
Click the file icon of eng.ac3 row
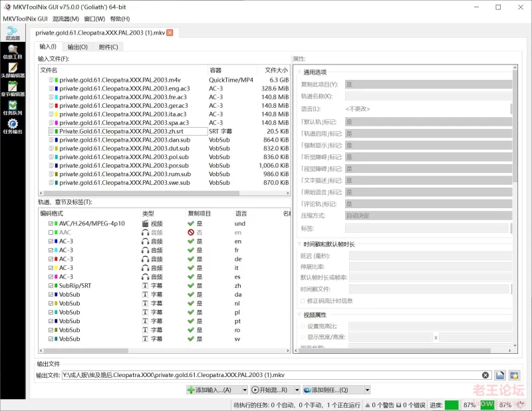tap(51, 88)
